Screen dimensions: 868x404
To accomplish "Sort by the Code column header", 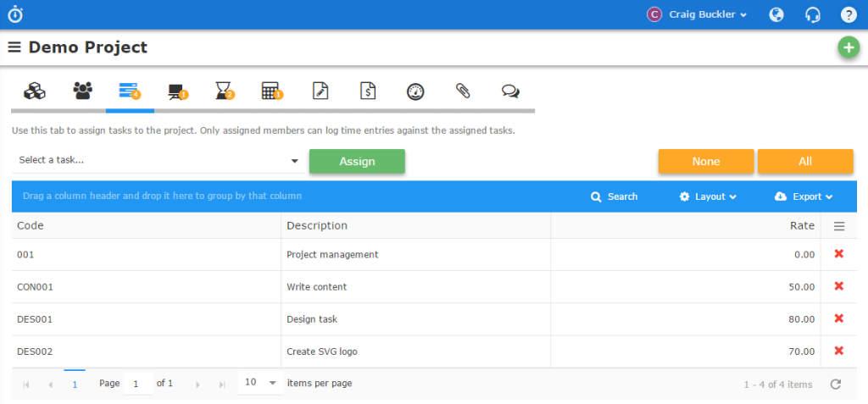I will tap(146, 226).
